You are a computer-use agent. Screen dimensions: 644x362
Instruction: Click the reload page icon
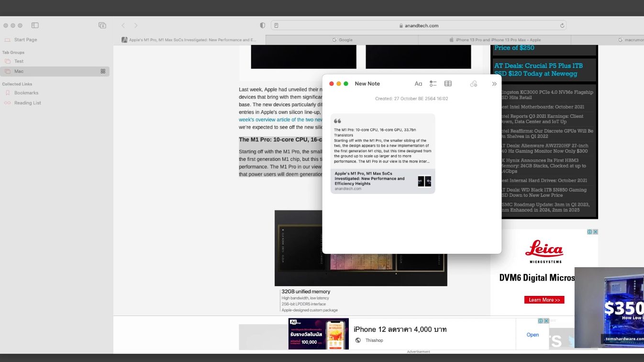[562, 25]
